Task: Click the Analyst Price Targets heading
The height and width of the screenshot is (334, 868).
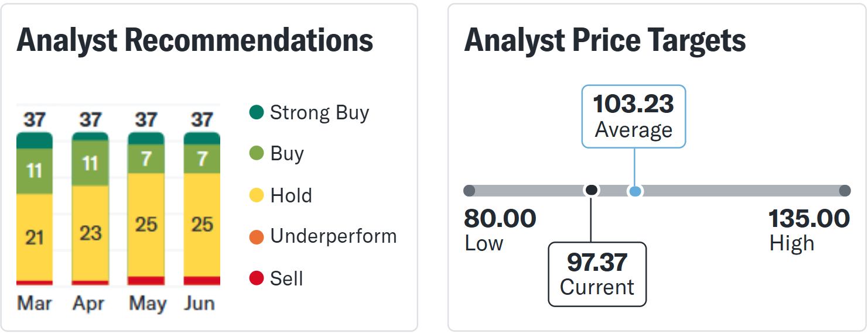Action: [605, 40]
